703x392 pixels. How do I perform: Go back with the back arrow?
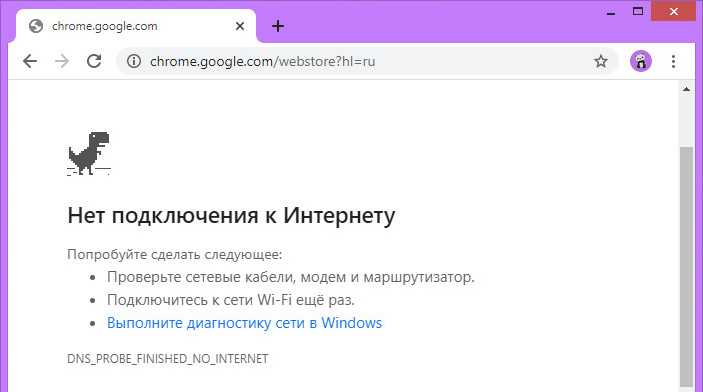point(30,61)
